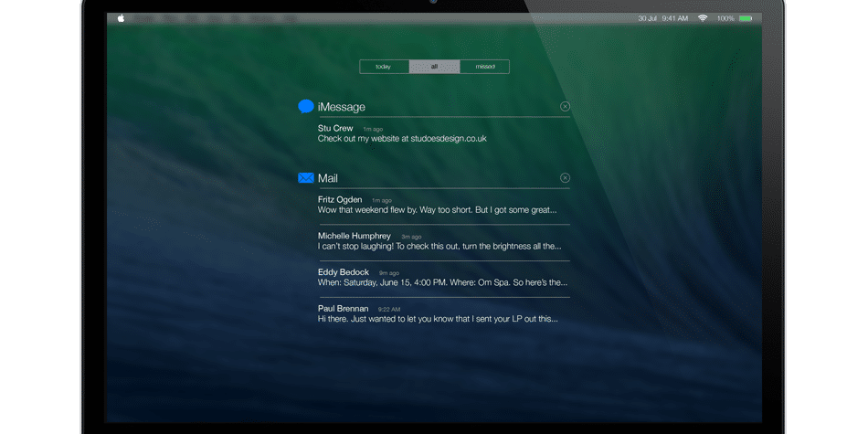Select the all notifications tab
The image size is (868, 434).
click(434, 67)
